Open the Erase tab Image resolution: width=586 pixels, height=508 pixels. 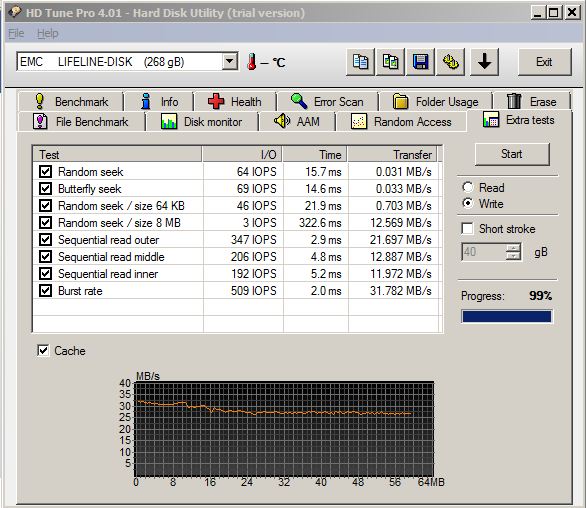(531, 102)
